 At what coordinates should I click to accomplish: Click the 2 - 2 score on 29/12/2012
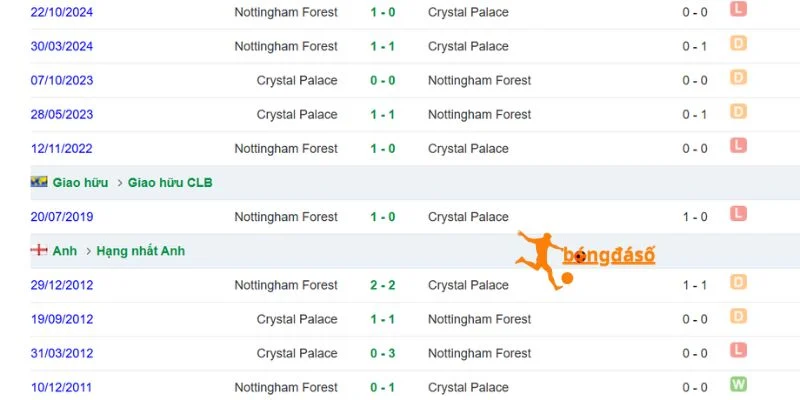(x=383, y=285)
